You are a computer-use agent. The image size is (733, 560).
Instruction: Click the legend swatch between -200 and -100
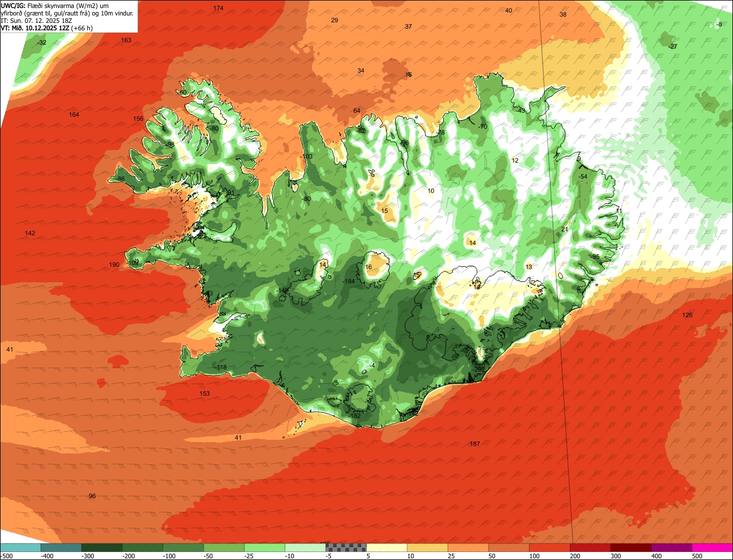coord(143,547)
